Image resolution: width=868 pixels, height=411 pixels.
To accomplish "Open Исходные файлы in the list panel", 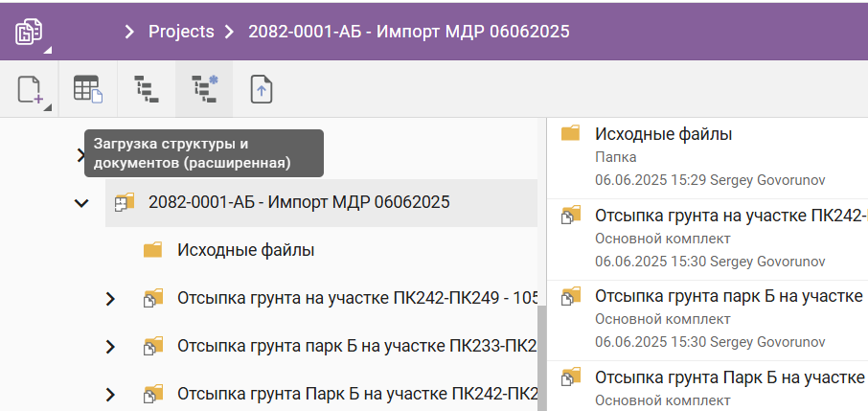I will (663, 133).
